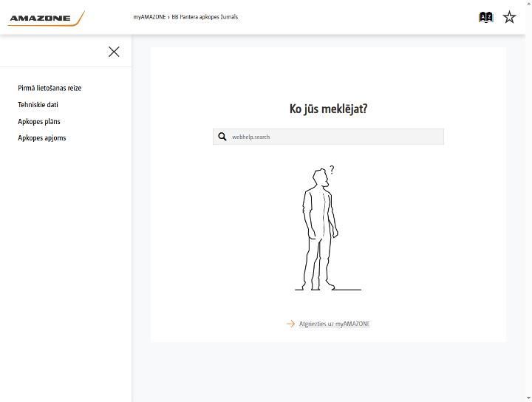Click BB Pantera apkopes žurnāls breadcrumb
This screenshot has height=402, width=532.
click(x=205, y=17)
